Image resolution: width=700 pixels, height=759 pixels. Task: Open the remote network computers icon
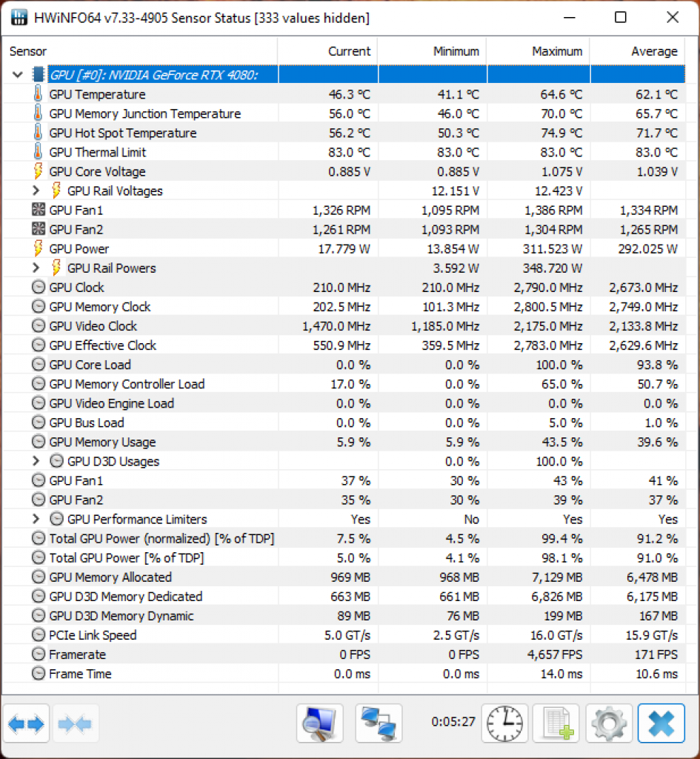tap(379, 723)
